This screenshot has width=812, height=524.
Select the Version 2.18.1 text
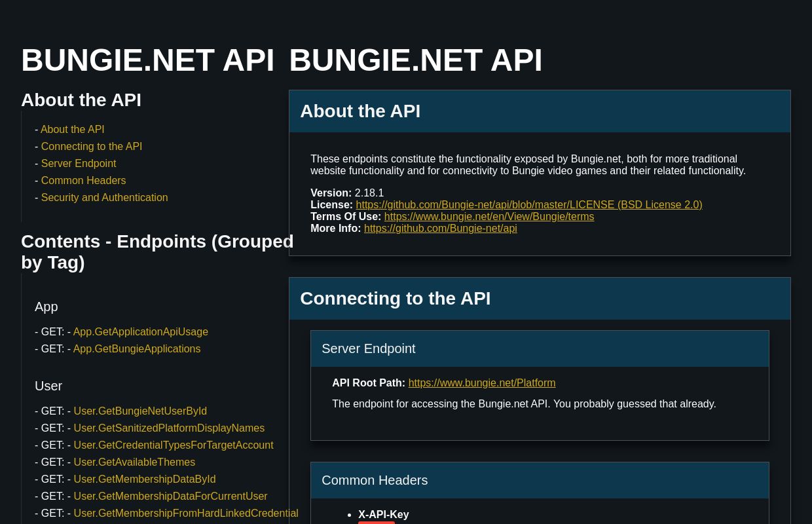(x=347, y=193)
